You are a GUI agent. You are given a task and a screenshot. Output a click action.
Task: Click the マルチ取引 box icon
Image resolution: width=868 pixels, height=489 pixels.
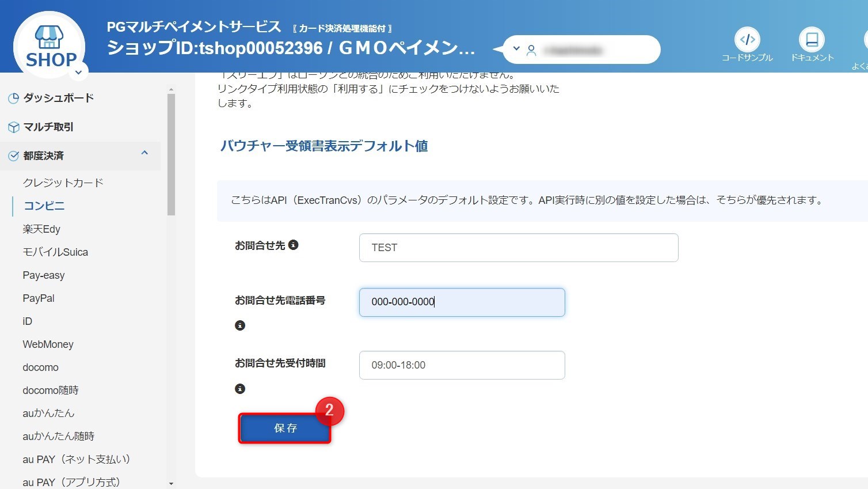pyautogui.click(x=13, y=127)
